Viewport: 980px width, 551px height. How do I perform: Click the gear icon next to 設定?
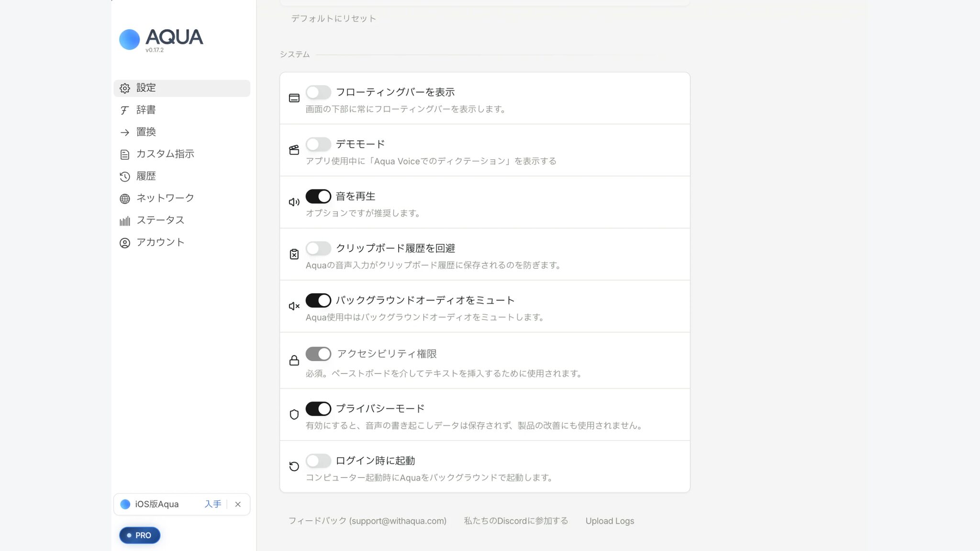125,88
